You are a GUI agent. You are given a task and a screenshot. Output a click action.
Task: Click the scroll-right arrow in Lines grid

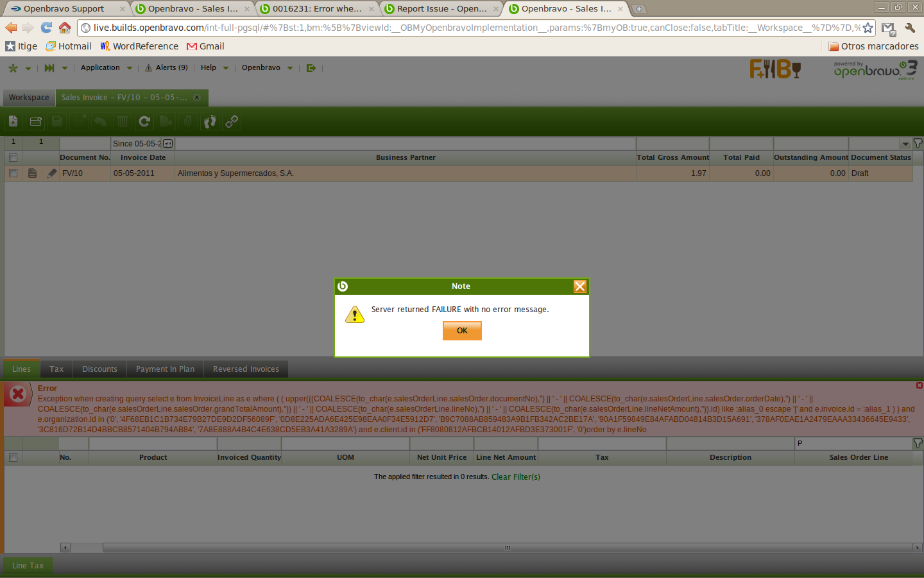coord(918,548)
